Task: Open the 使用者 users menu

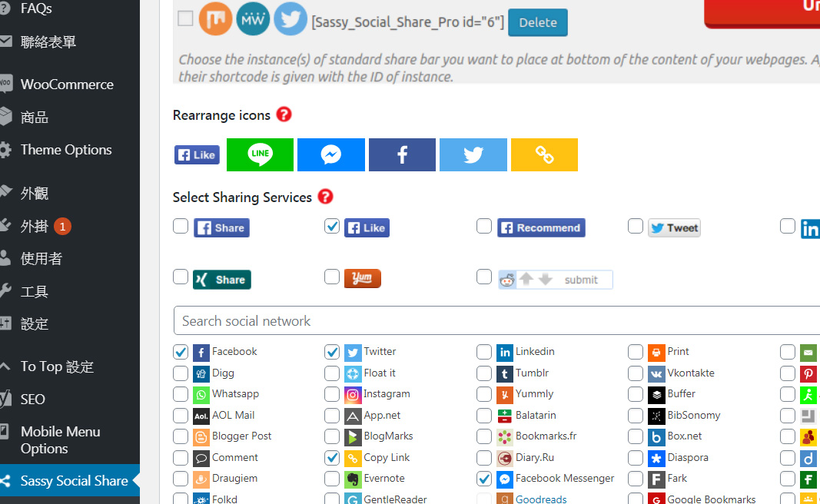Action: coord(41,259)
